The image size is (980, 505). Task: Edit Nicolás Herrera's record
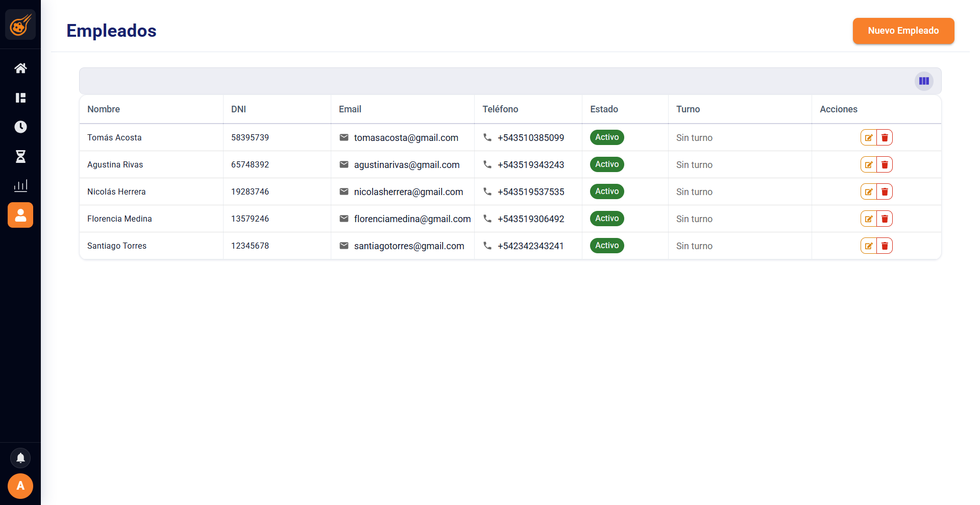(x=868, y=192)
